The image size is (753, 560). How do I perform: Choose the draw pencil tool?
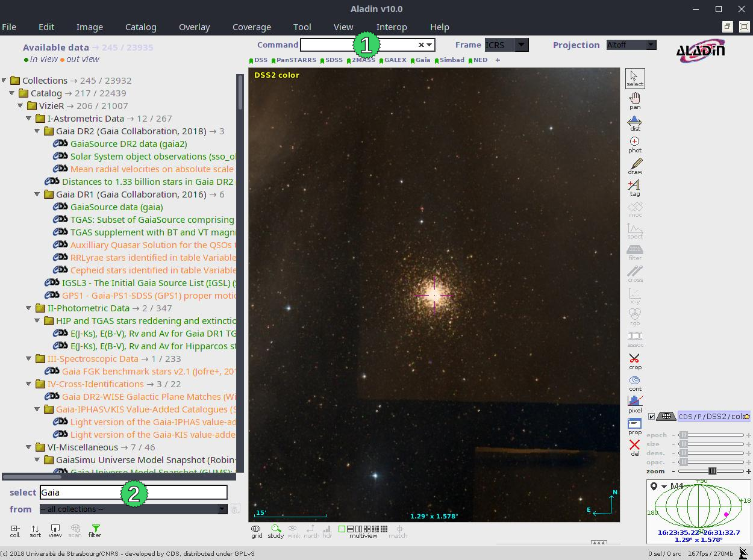635,166
